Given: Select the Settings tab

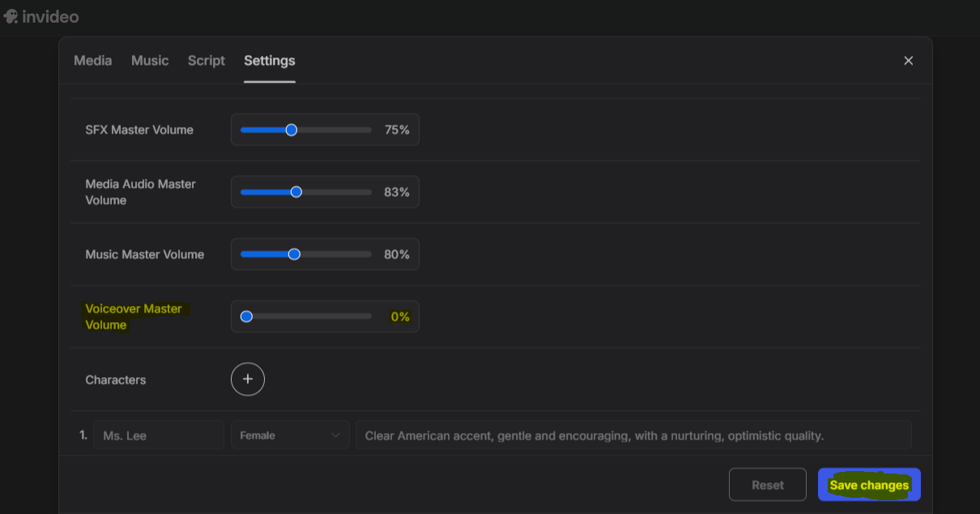Looking at the screenshot, I should tap(270, 61).
